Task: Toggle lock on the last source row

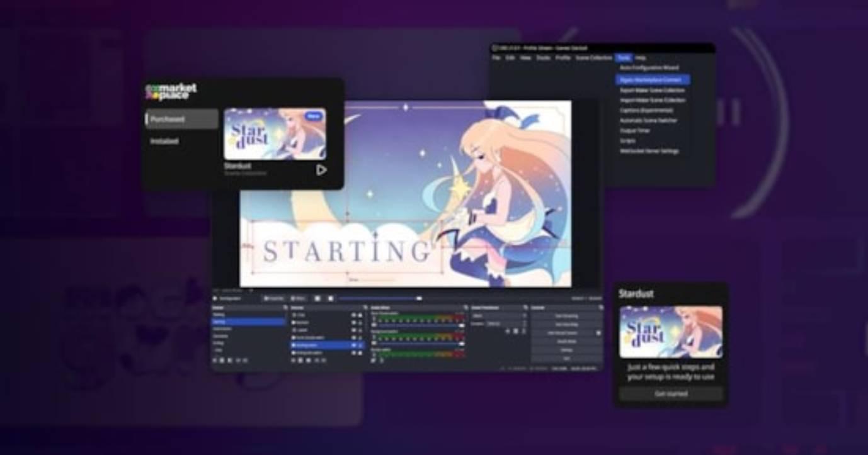Action: 360,353
